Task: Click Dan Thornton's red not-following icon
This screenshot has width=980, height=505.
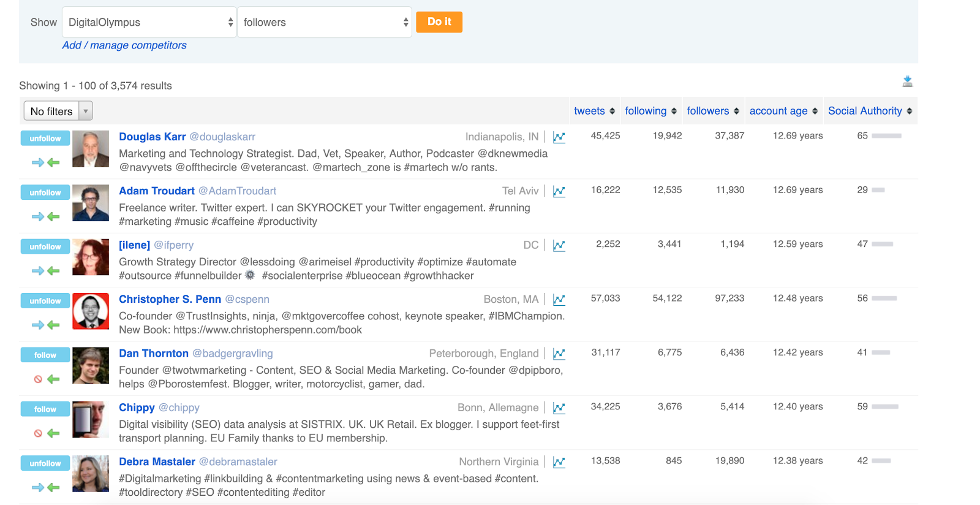Action: [38, 379]
